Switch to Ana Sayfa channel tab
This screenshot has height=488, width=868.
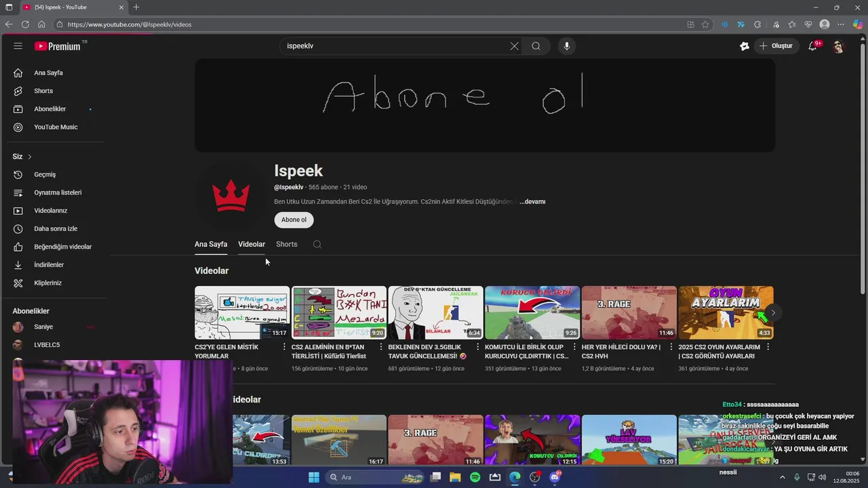point(211,244)
